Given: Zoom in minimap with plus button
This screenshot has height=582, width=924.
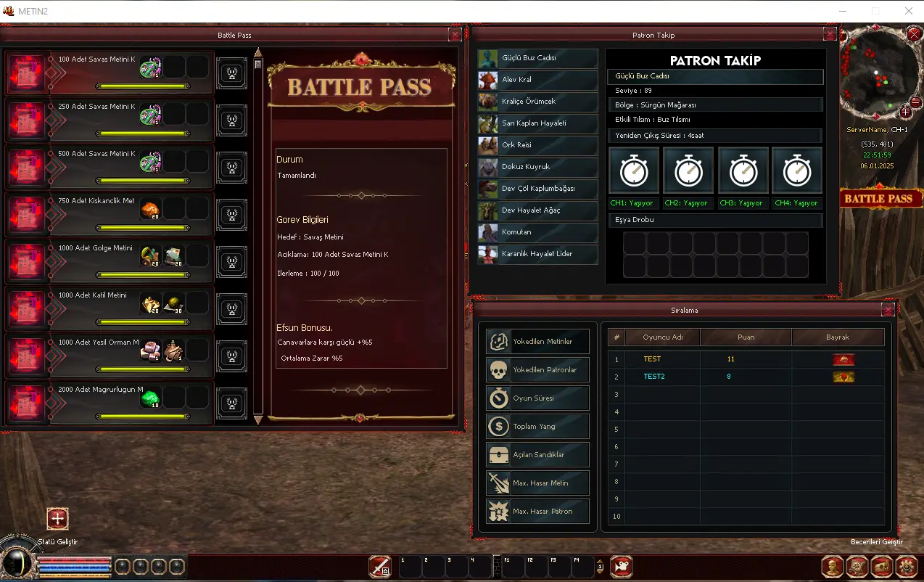Looking at the screenshot, I should 905,112.
